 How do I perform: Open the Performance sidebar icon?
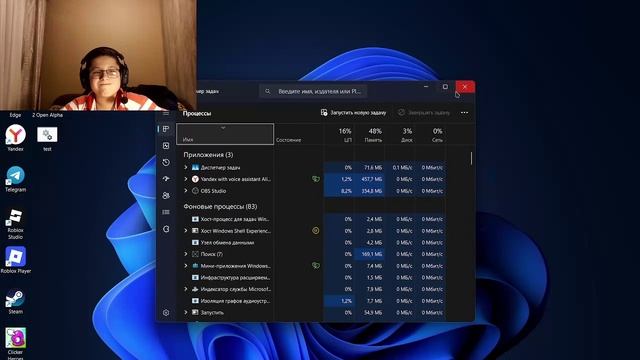[x=166, y=146]
